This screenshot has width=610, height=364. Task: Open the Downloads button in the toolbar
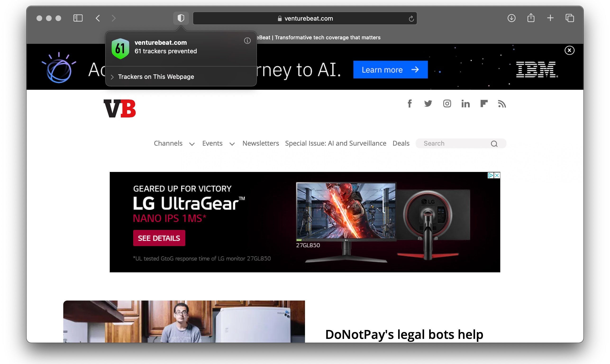[x=511, y=18]
